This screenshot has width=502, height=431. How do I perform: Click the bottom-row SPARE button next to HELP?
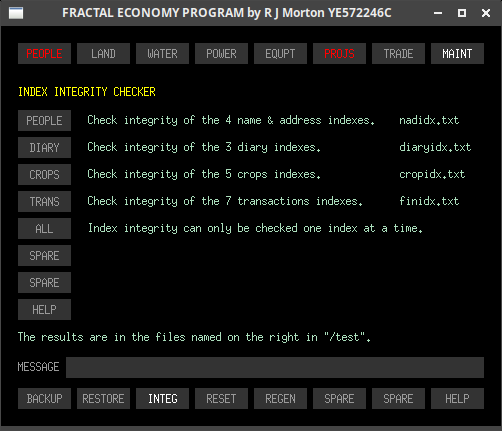398,398
